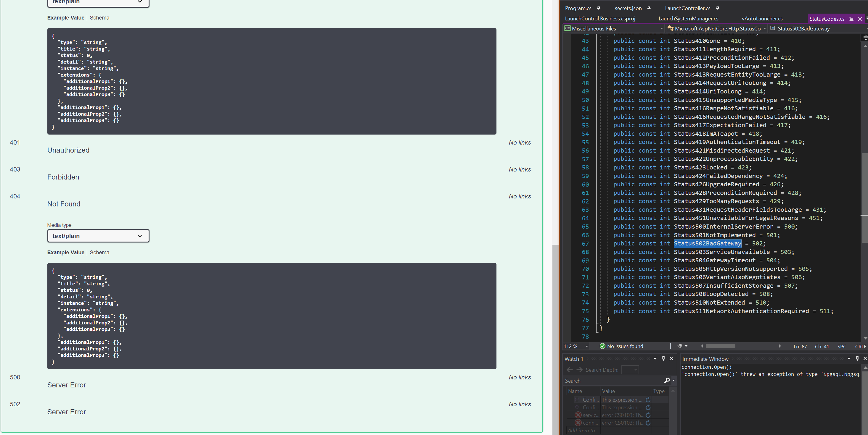Image resolution: width=868 pixels, height=435 pixels.
Task: Select Example Value under 404 response
Action: tap(66, 253)
